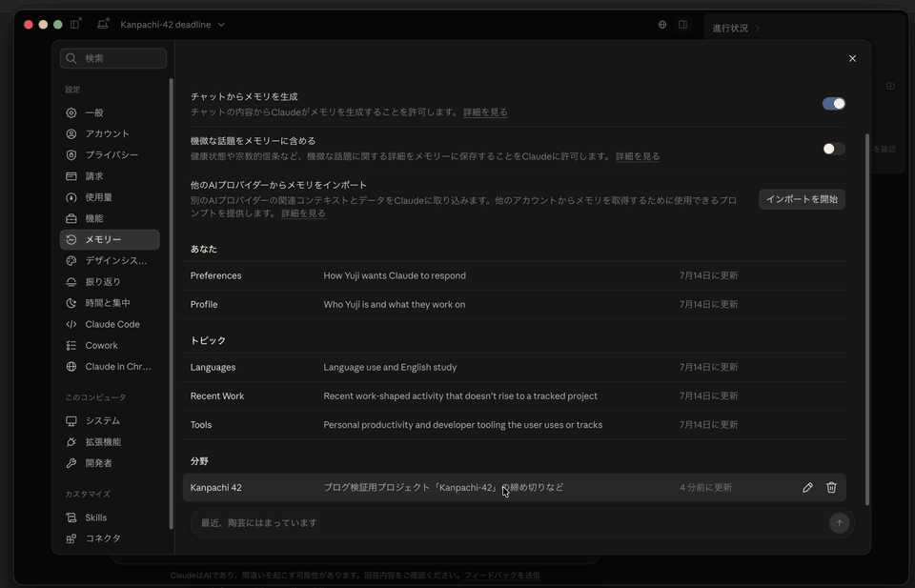
Task: Toggle the right panel icon in the title bar
Action: [682, 25]
